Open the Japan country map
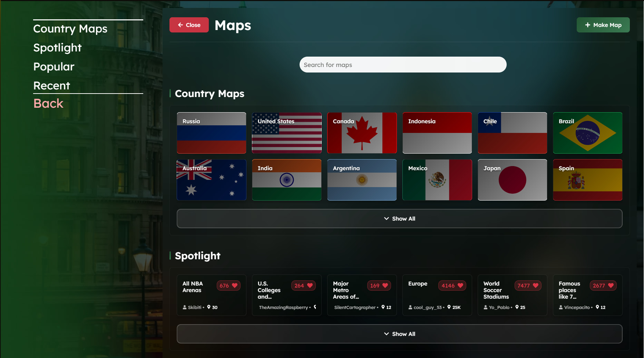This screenshot has width=644, height=358. click(512, 180)
